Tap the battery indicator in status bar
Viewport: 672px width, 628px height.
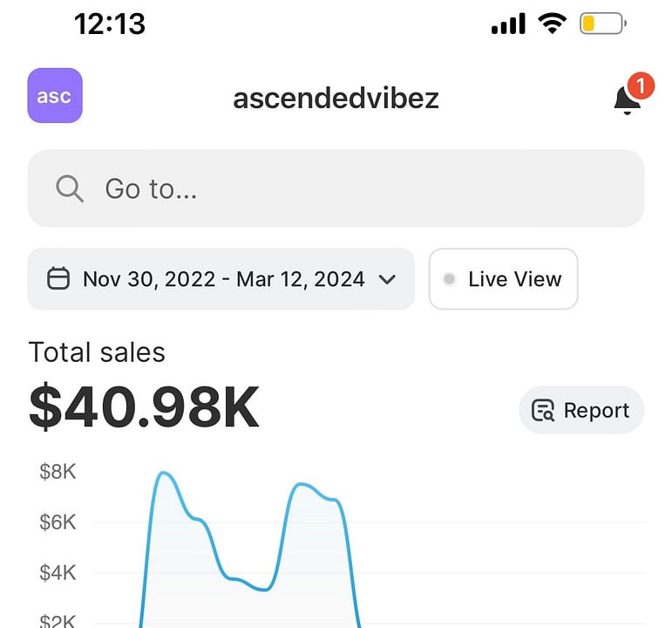pyautogui.click(x=603, y=24)
